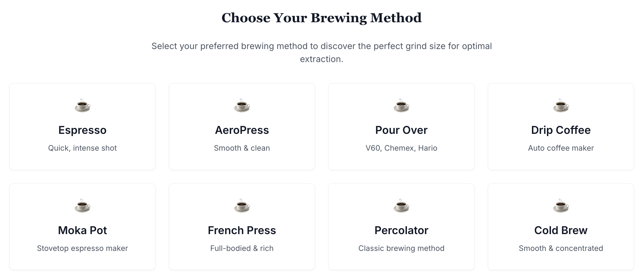
Task: Select the Espresso brewing method card
Action: pos(82,127)
